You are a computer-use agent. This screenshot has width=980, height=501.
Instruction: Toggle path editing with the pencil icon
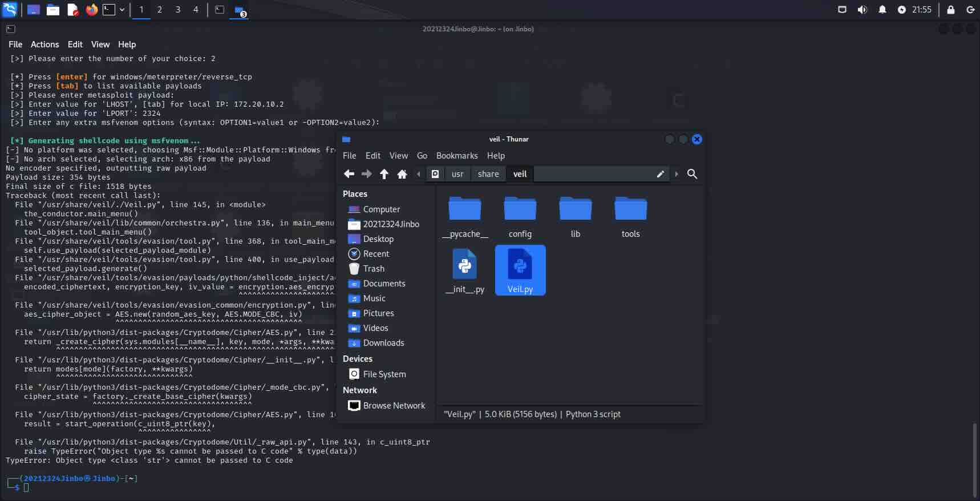pyautogui.click(x=661, y=174)
